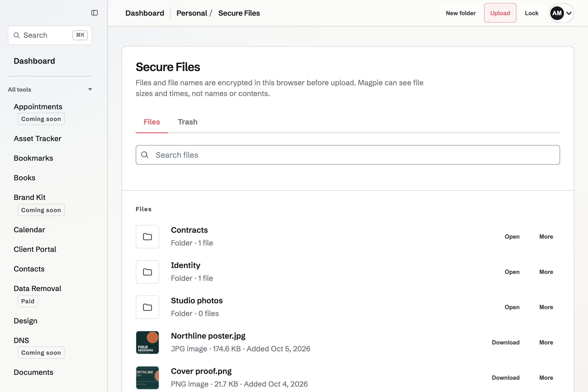Viewport: 588px width, 392px height.
Task: Click the Identity folder icon
Action: (147, 272)
